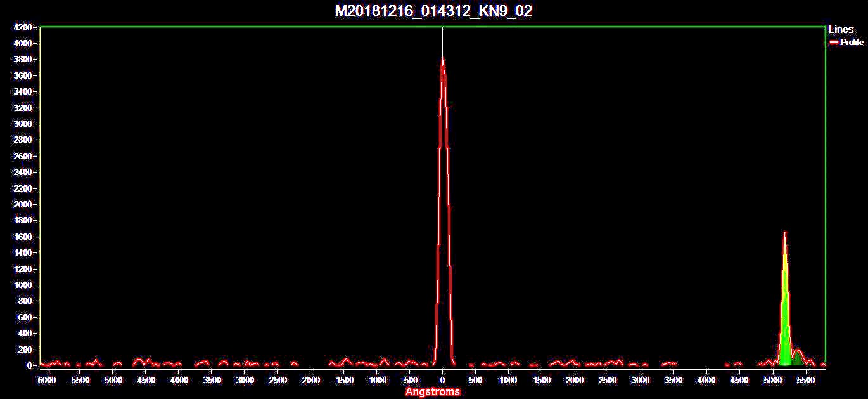
Task: Click the -6000 tick label on the x-axis
Action: pos(46,381)
